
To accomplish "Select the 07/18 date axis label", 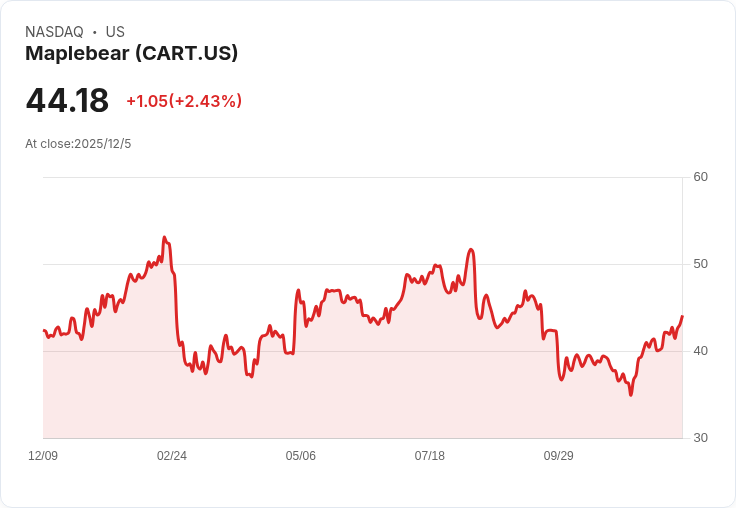I will [430, 456].
